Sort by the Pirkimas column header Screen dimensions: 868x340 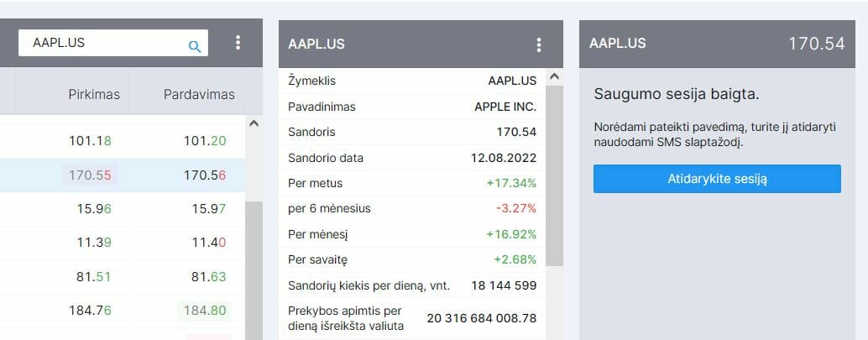[94, 94]
